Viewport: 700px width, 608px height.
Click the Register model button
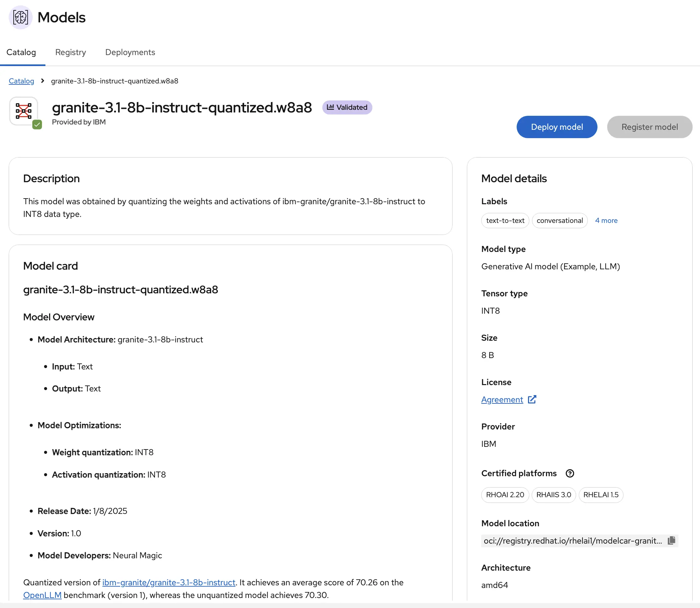tap(650, 127)
